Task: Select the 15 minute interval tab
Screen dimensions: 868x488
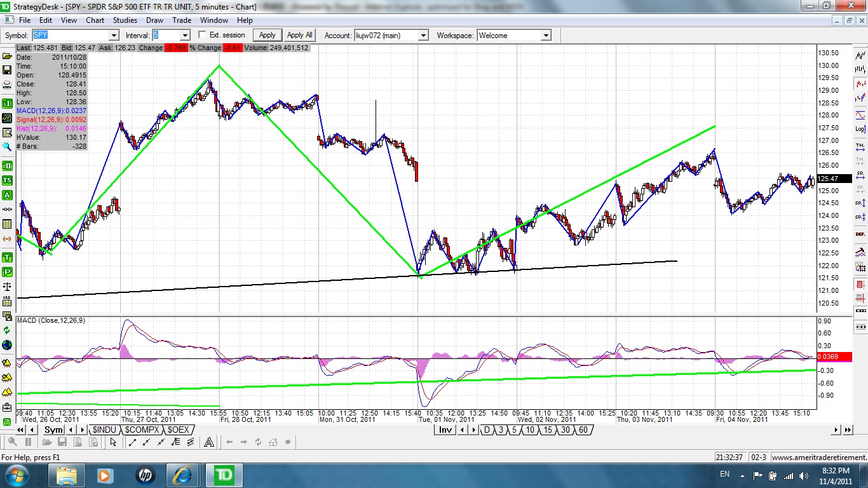Action: pyautogui.click(x=548, y=430)
